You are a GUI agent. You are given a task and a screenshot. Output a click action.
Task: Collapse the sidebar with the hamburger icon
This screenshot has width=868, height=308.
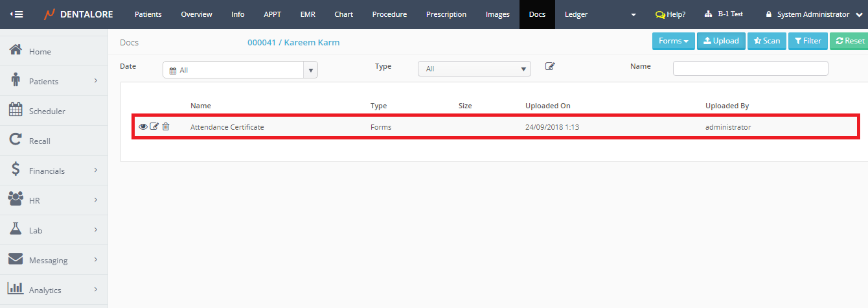(x=17, y=14)
